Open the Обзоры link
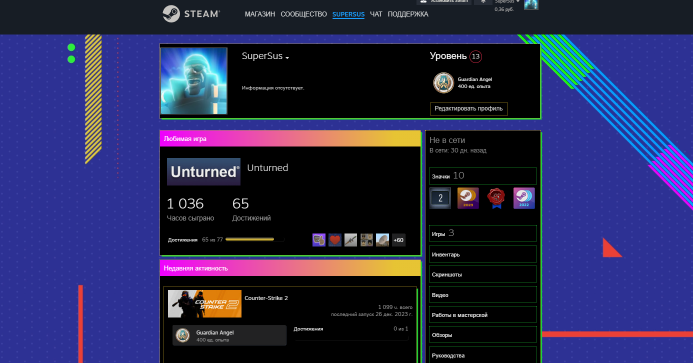 (x=483, y=335)
